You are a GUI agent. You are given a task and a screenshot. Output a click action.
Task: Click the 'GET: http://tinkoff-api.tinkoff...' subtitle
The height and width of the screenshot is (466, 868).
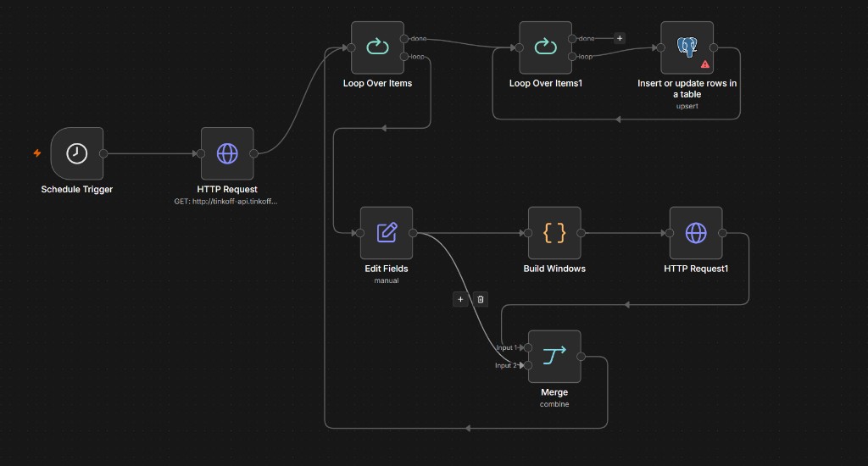click(225, 202)
